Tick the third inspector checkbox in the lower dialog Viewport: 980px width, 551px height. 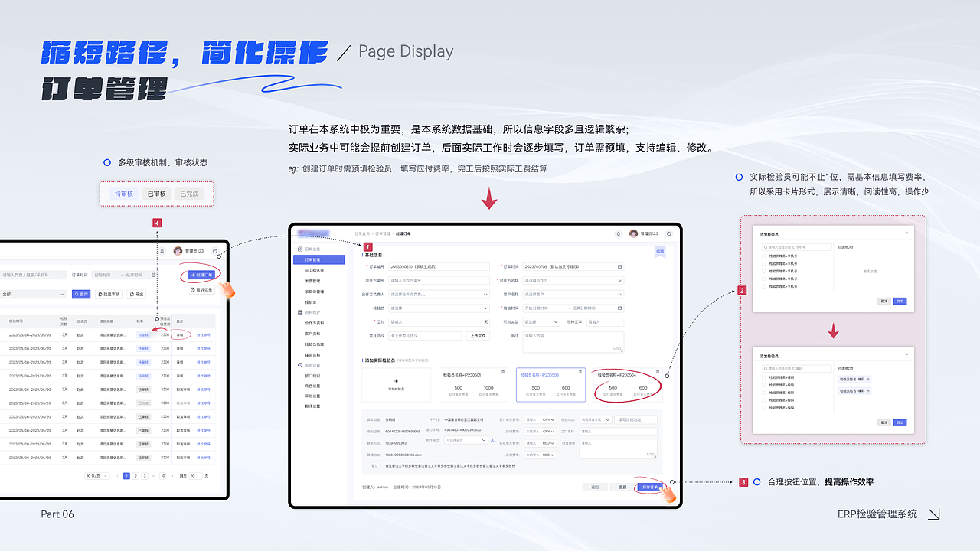[763, 393]
